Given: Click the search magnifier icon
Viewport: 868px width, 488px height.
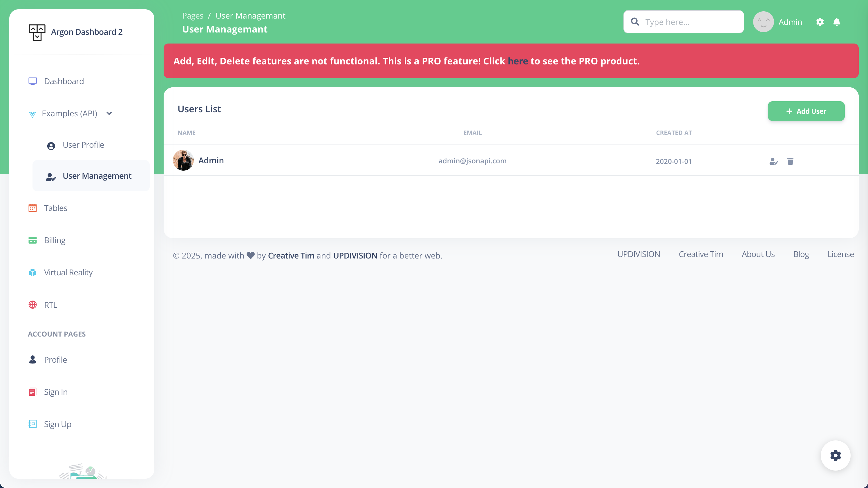Looking at the screenshot, I should 635,22.
